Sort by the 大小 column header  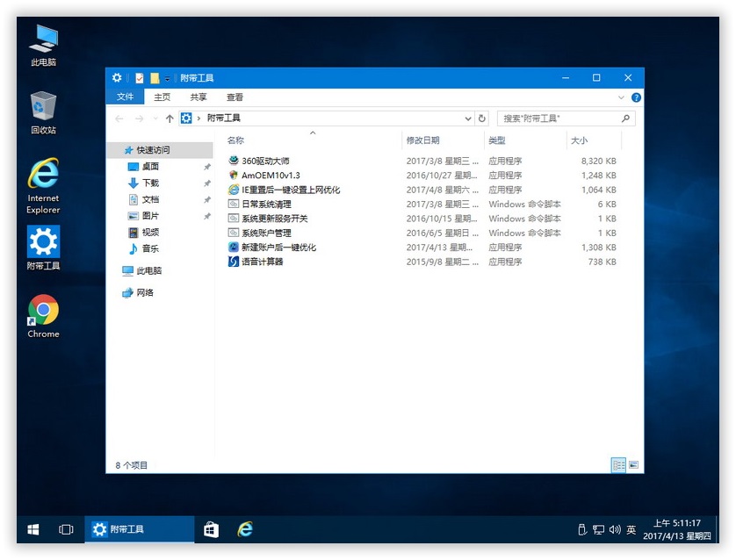579,140
